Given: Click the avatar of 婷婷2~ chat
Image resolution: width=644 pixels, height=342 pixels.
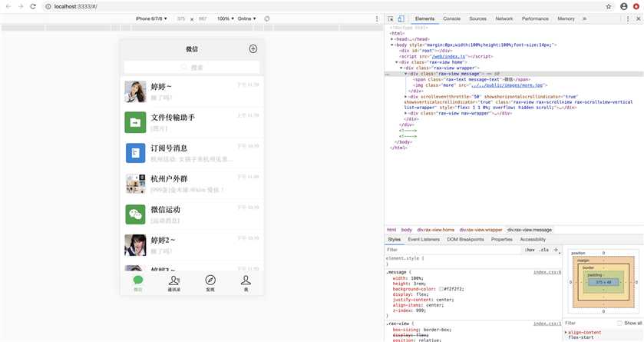Looking at the screenshot, I should (135, 245).
